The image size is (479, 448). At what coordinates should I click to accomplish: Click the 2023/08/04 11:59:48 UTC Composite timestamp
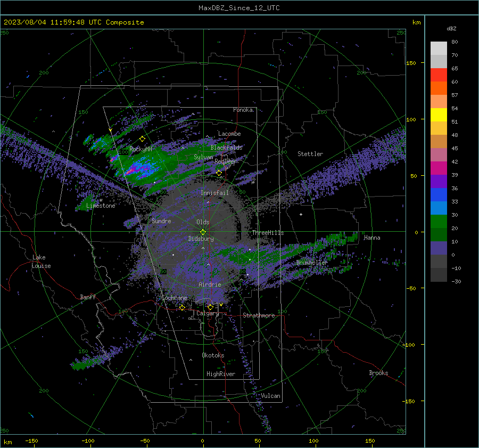[x=73, y=22]
